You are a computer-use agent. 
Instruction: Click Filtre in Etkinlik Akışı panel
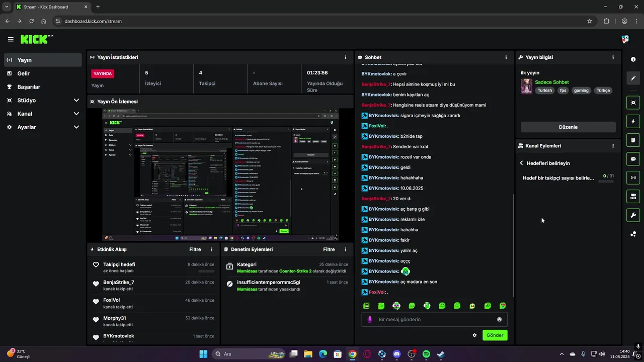point(195,249)
